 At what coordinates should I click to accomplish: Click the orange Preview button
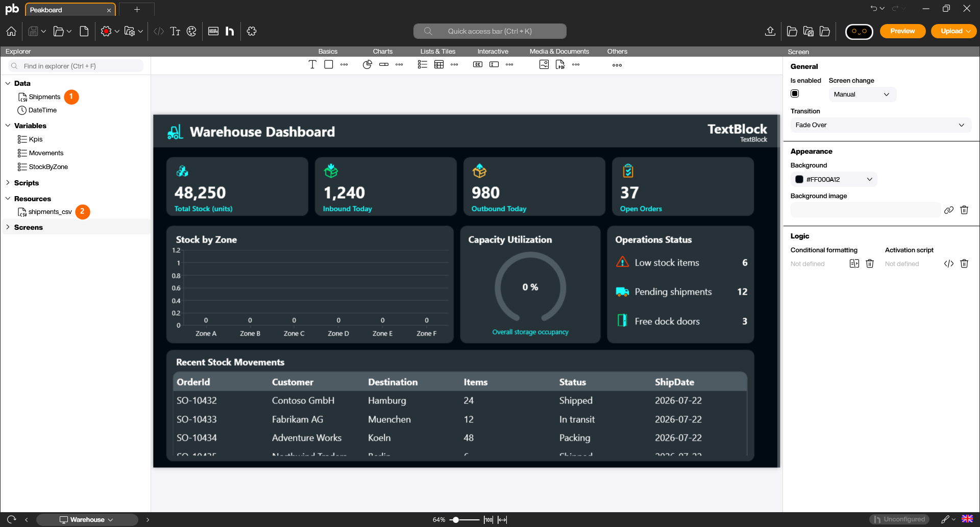[x=902, y=31]
